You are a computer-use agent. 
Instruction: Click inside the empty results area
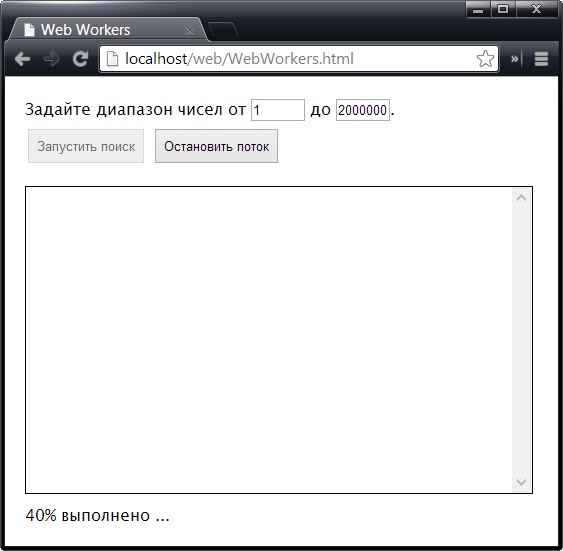click(x=269, y=340)
